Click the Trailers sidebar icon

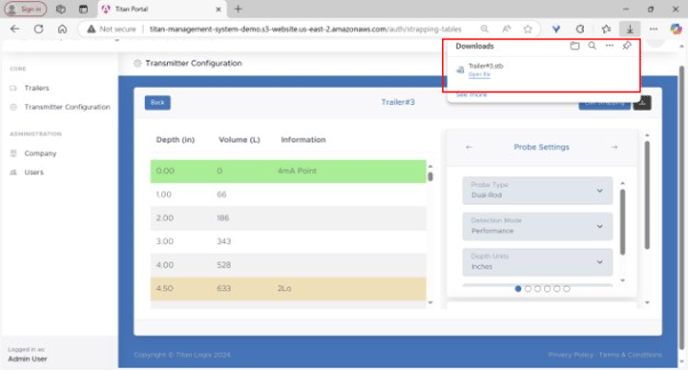13,88
